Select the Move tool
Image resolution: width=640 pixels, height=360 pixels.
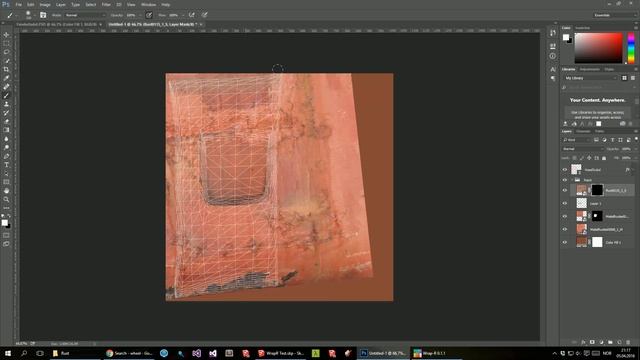click(6, 35)
